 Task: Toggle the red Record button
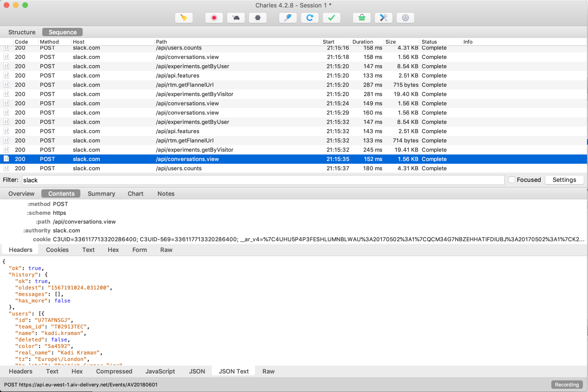coord(214,18)
